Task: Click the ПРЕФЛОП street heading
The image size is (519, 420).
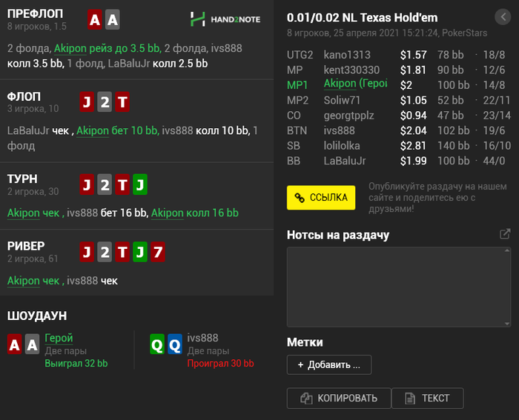Action: point(35,14)
